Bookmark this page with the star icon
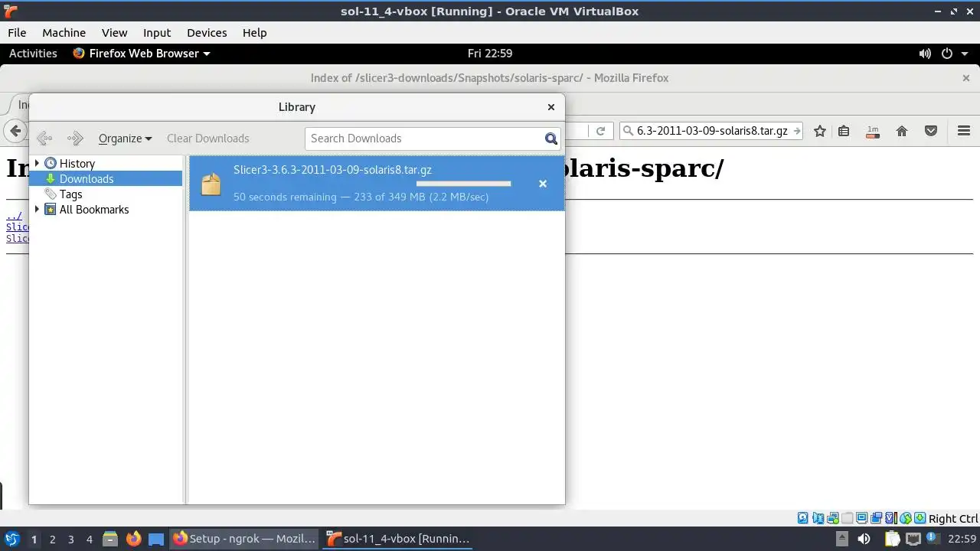Viewport: 980px width, 551px height. click(x=820, y=131)
